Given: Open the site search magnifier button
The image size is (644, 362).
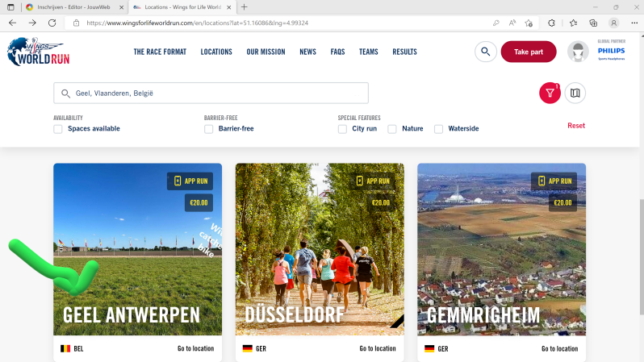Looking at the screenshot, I should coord(486,52).
